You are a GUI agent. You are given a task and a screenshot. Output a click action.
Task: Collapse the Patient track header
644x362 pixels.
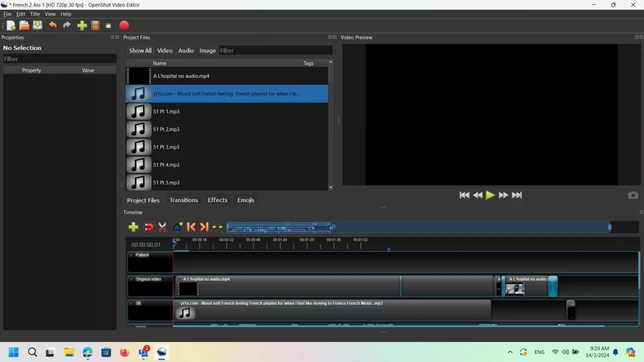tap(132, 255)
